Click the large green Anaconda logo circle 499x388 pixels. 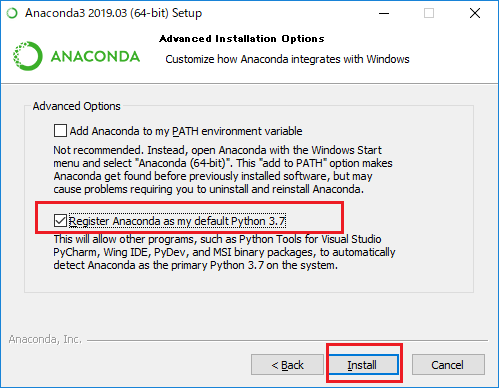point(28,56)
